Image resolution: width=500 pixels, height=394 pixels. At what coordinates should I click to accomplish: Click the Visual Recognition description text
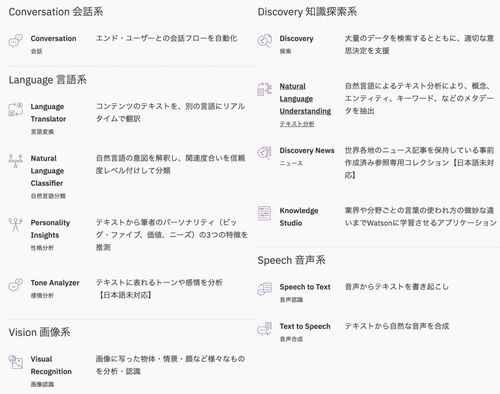pos(170,365)
